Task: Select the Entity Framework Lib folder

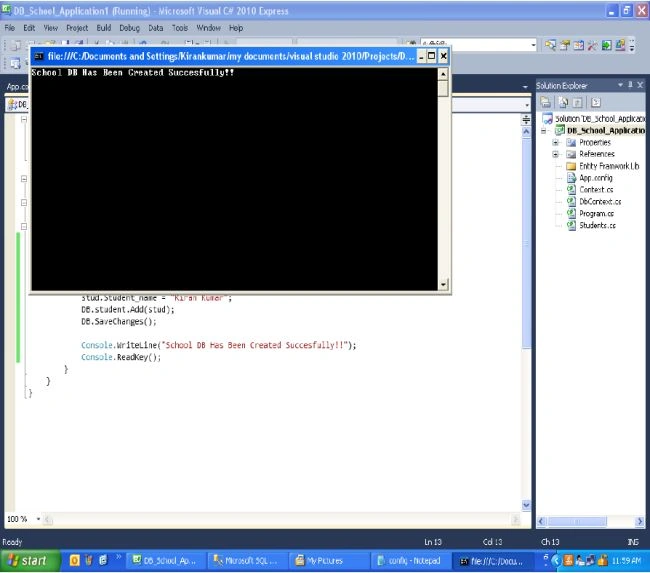Action: [x=609, y=166]
